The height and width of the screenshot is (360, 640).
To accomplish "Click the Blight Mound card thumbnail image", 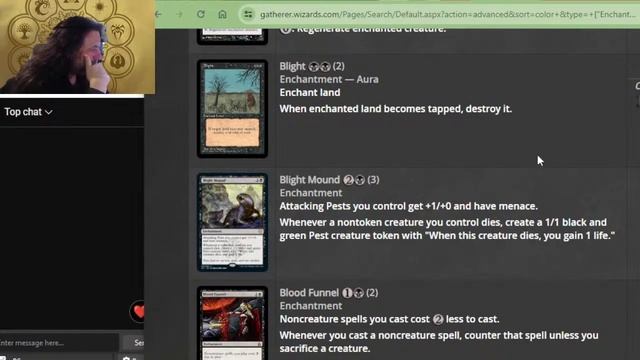I will [232, 222].
